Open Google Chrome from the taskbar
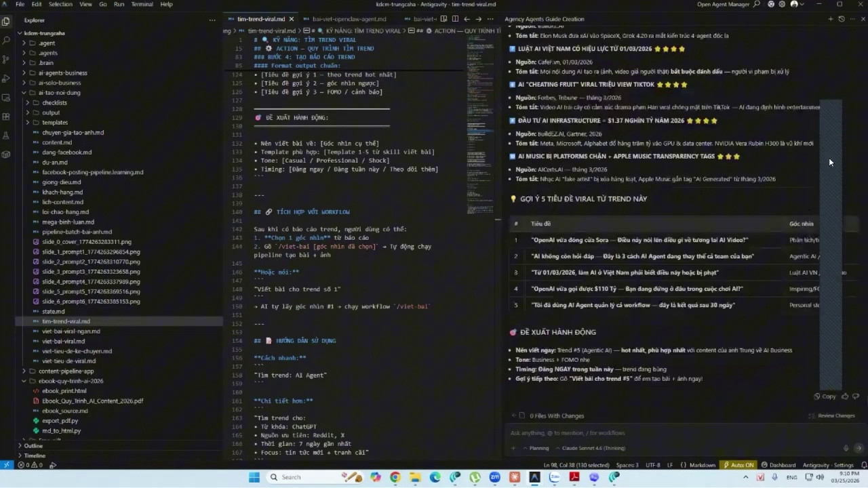 [x=395, y=477]
